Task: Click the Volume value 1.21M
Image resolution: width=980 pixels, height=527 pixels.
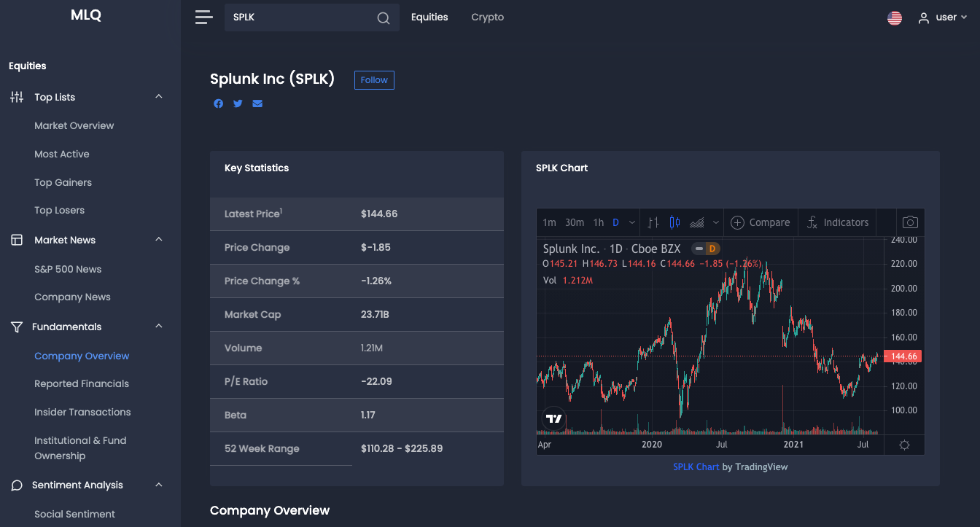Action: (372, 348)
